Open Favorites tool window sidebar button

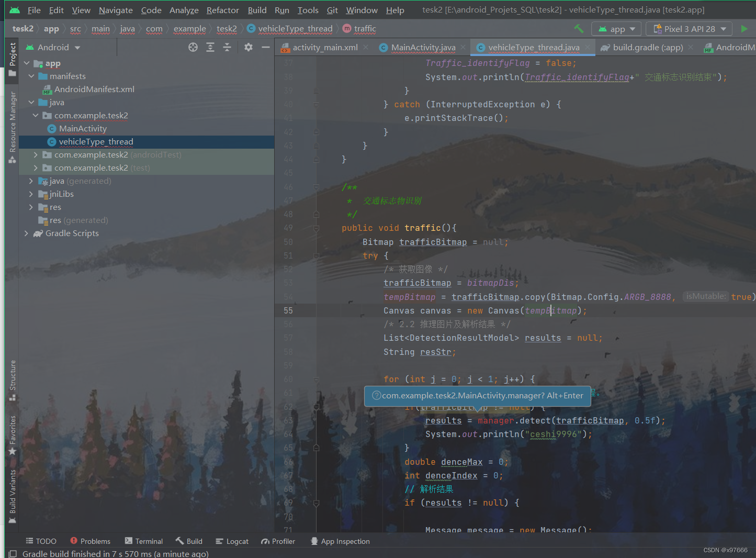point(13,435)
